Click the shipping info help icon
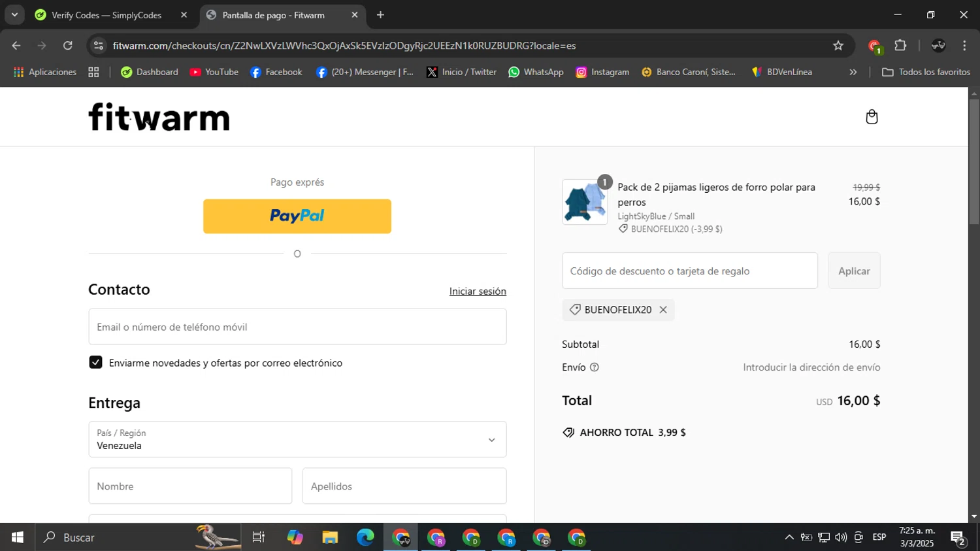 [595, 367]
